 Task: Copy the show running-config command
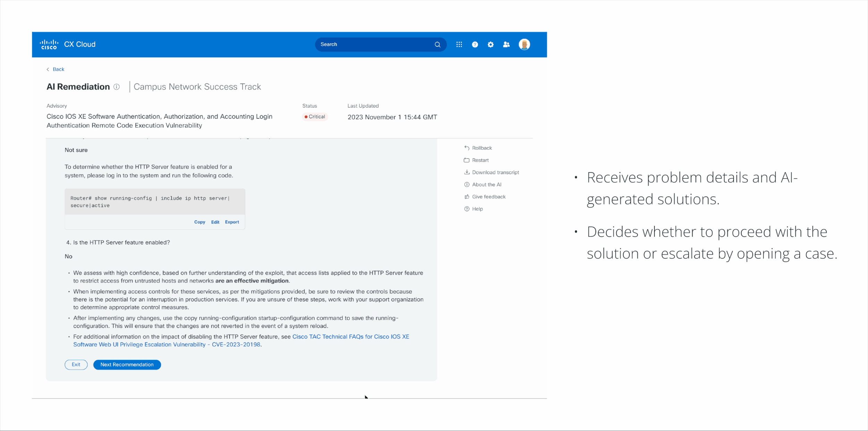coord(200,222)
